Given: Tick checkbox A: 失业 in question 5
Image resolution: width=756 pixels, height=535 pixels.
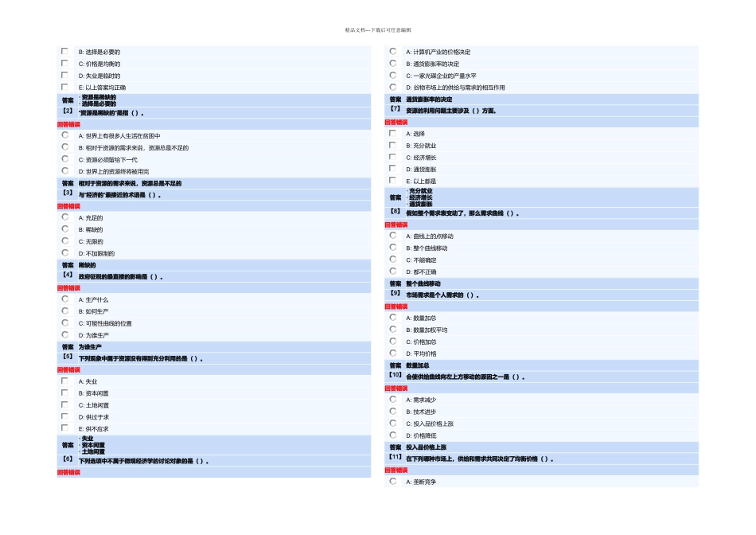Looking at the screenshot, I should tap(64, 381).
